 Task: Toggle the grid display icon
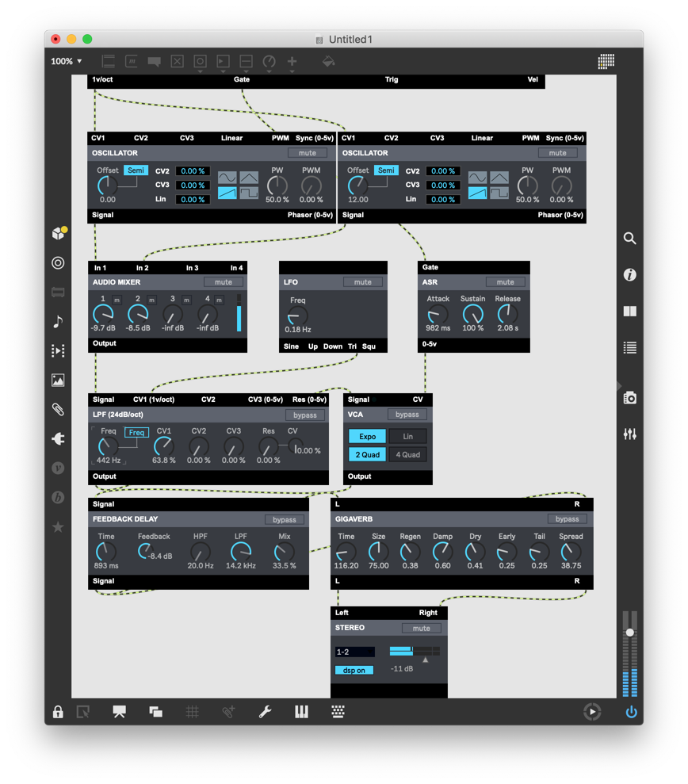192,712
